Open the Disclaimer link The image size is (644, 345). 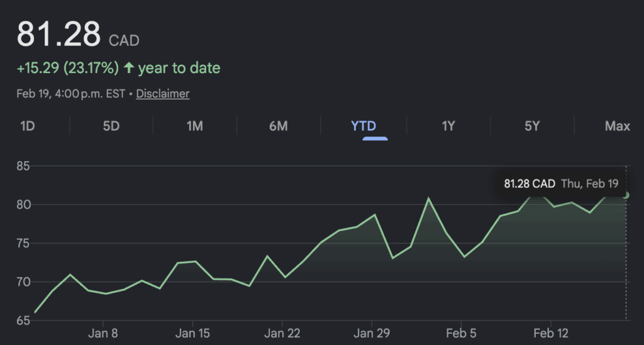click(162, 94)
